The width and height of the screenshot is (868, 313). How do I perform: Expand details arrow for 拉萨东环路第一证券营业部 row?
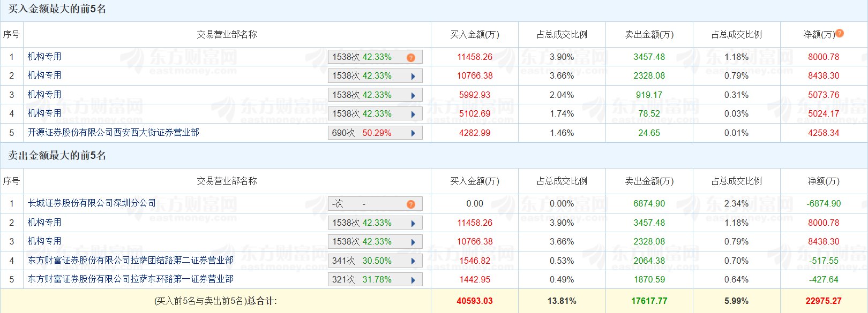pyautogui.click(x=413, y=280)
